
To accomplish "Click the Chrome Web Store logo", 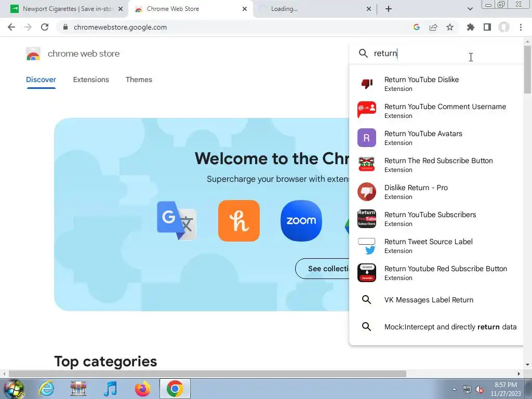I will pyautogui.click(x=33, y=54).
